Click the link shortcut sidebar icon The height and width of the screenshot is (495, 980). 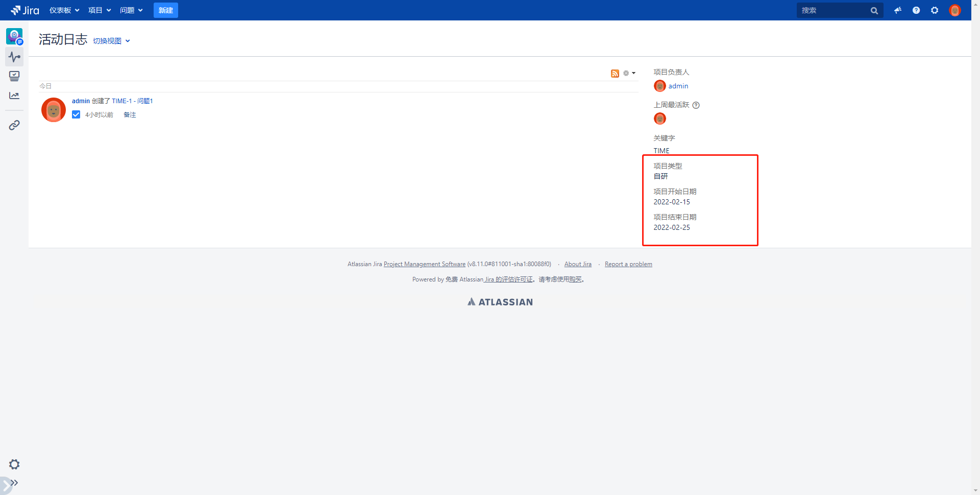14,125
